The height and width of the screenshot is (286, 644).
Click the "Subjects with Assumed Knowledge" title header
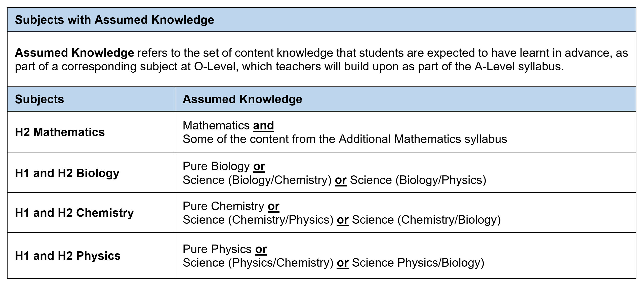click(114, 20)
